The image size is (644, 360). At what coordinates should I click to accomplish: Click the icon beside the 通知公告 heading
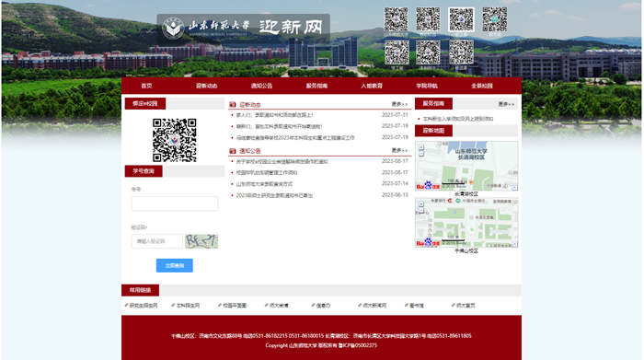click(233, 151)
